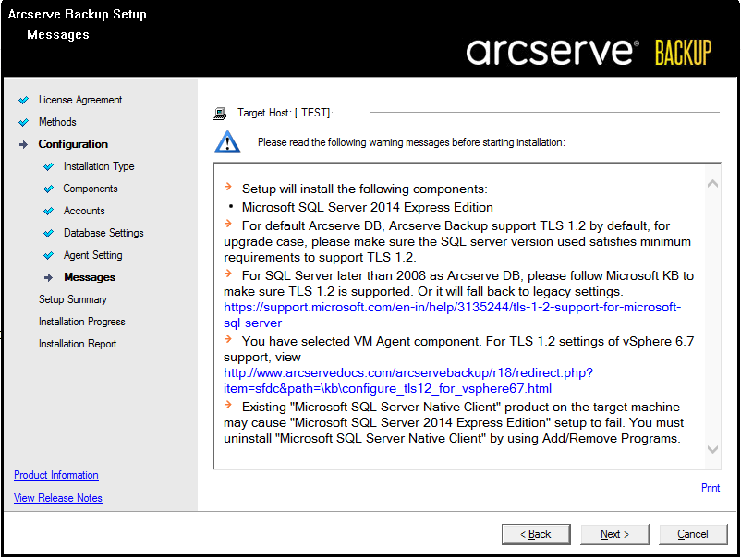
Task: Open the Agent Setting step
Action: [x=92, y=255]
